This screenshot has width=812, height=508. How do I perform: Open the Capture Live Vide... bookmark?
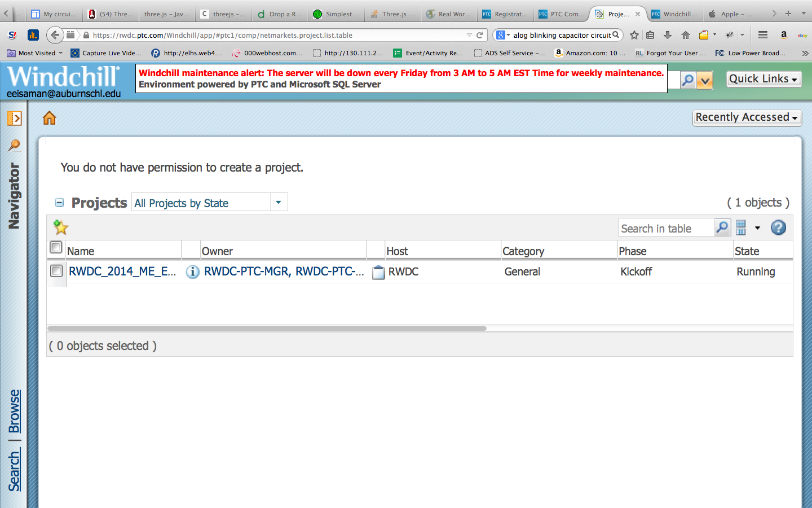tap(106, 53)
